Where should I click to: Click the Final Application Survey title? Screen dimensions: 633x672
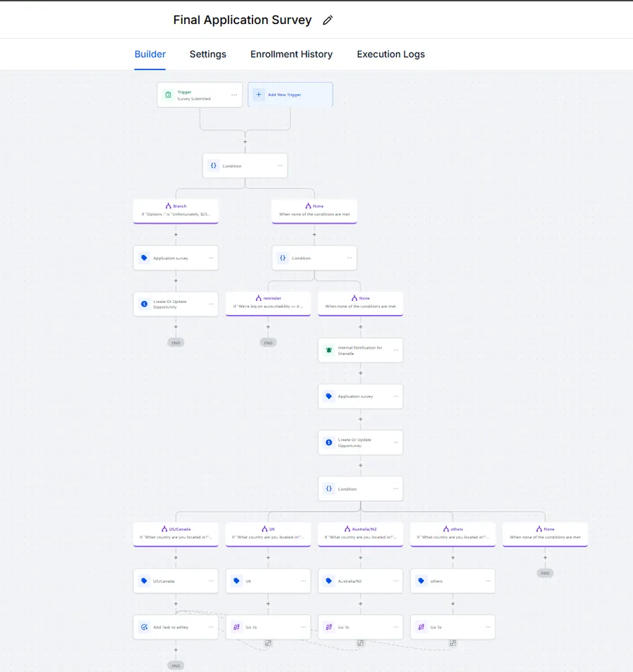point(243,20)
